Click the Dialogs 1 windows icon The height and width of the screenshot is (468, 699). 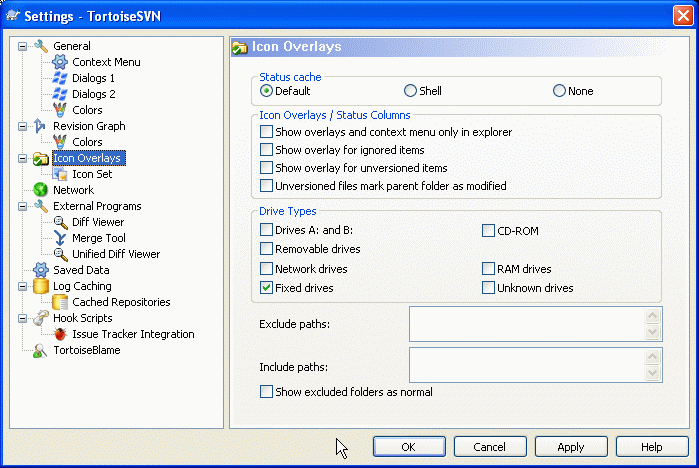coord(60,78)
